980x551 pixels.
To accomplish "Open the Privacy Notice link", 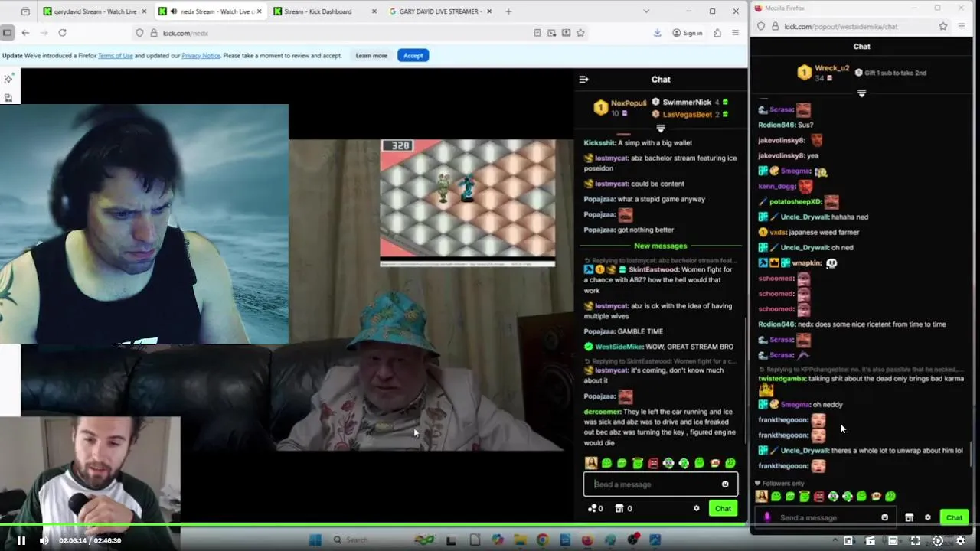I will (x=201, y=56).
